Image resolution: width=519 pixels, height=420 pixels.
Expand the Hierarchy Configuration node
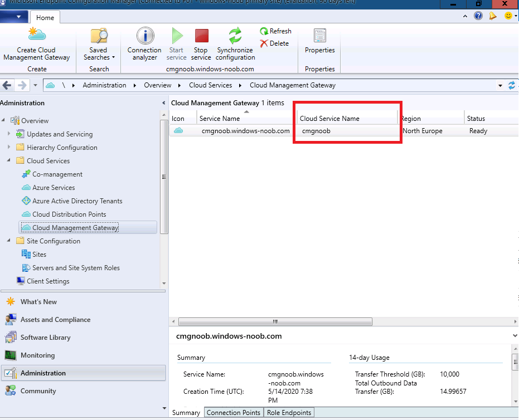(x=8, y=147)
